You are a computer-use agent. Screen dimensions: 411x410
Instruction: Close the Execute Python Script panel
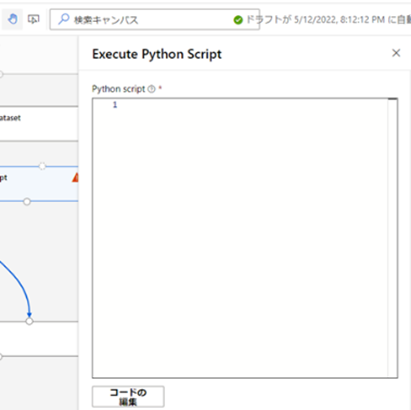coord(396,53)
